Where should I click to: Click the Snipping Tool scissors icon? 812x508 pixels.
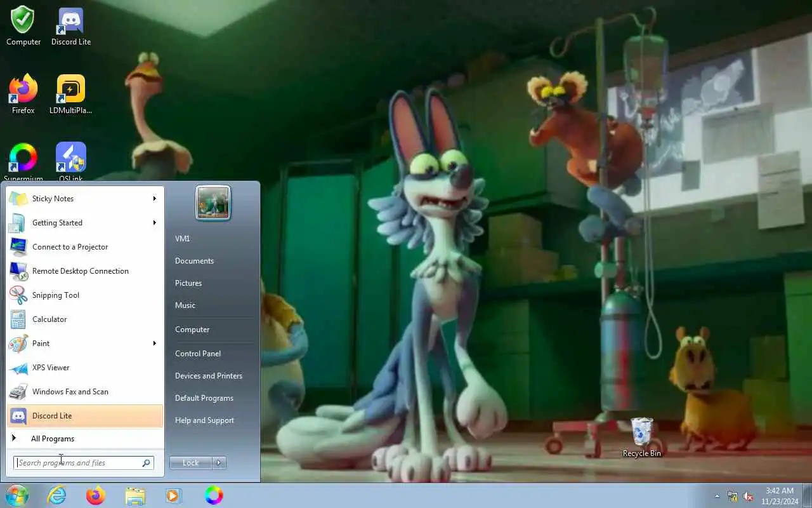(18, 295)
